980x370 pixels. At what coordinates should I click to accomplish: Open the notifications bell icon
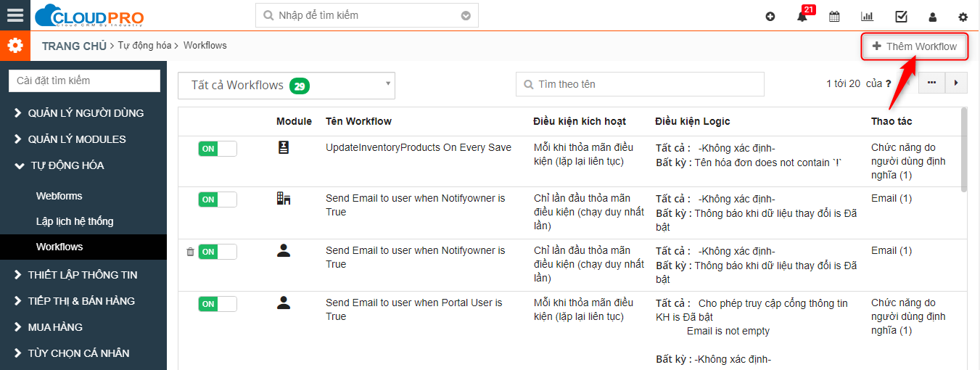(x=802, y=17)
